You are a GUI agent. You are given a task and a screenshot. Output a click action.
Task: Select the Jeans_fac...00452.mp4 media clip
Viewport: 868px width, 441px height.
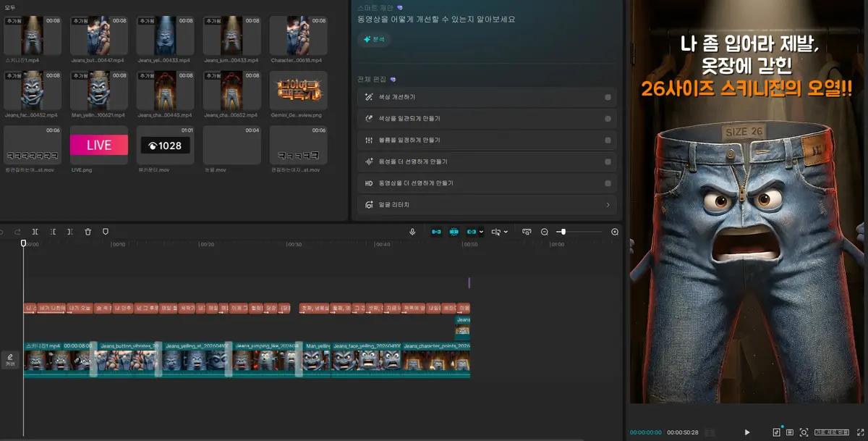pos(33,91)
